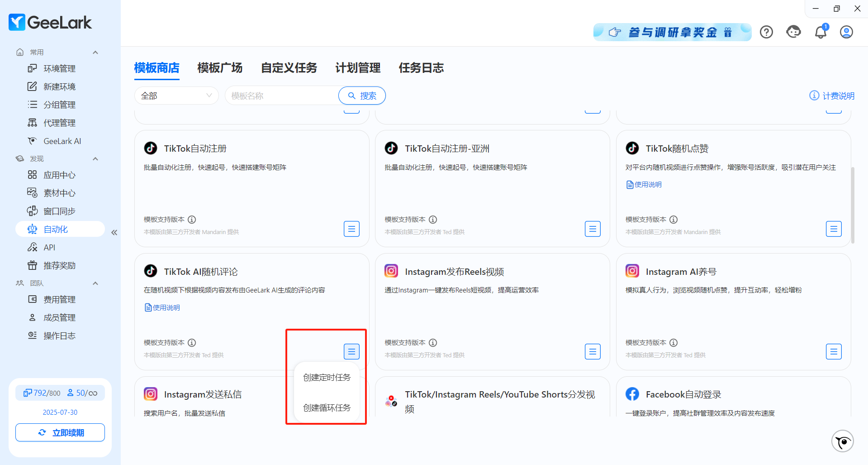Open the help question mark icon

pos(766,32)
